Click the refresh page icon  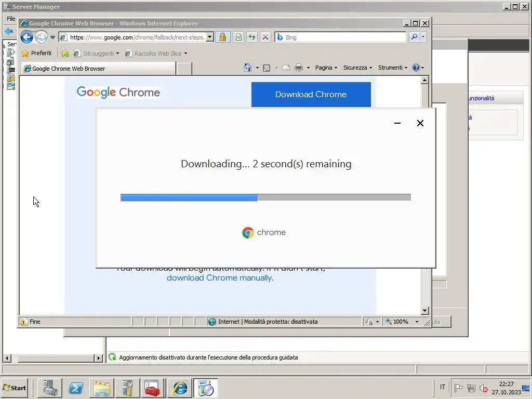(x=252, y=37)
